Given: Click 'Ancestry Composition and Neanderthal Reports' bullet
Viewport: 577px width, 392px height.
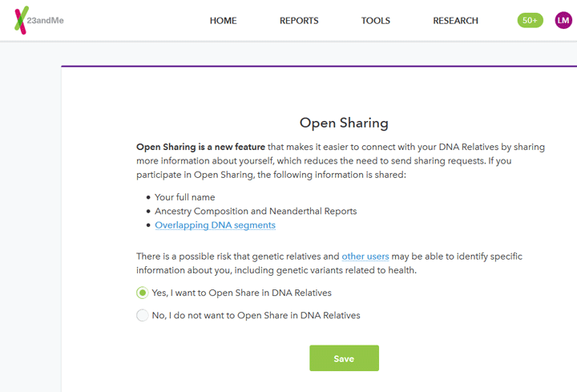Looking at the screenshot, I should (x=256, y=212).
